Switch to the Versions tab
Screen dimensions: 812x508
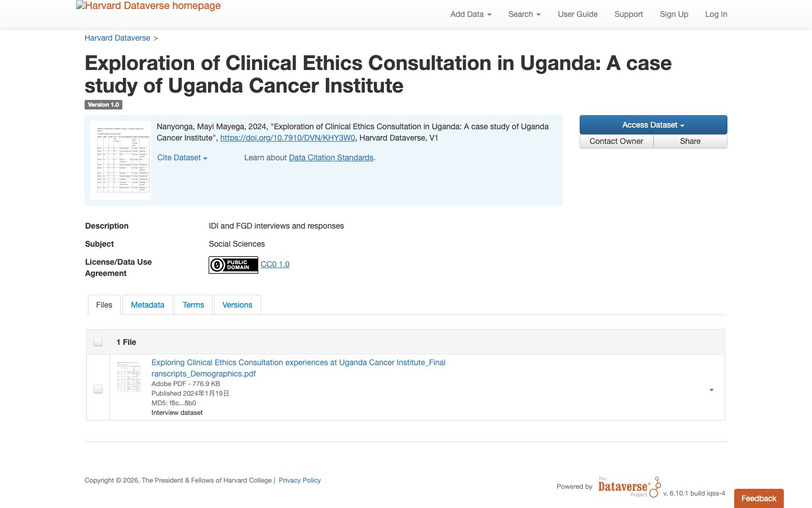(x=237, y=305)
